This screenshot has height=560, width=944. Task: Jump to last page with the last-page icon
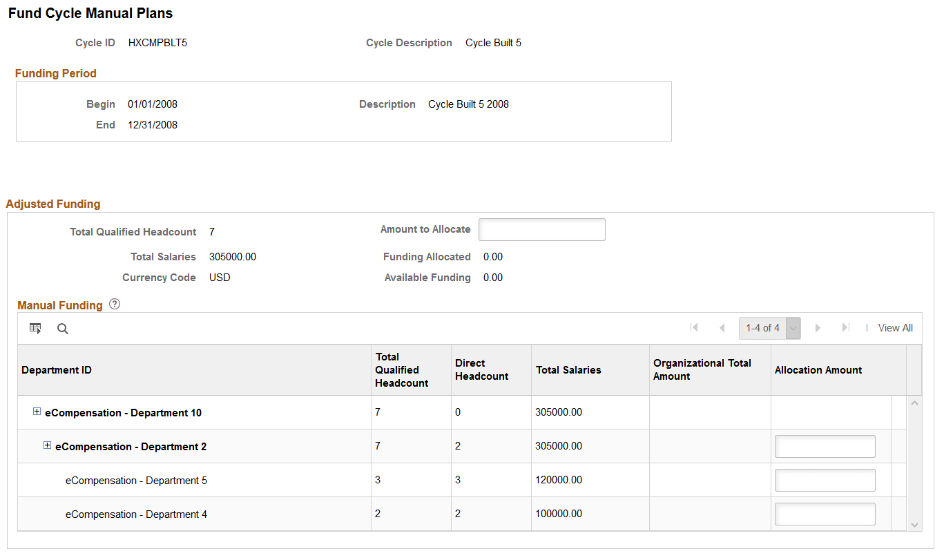click(x=845, y=328)
